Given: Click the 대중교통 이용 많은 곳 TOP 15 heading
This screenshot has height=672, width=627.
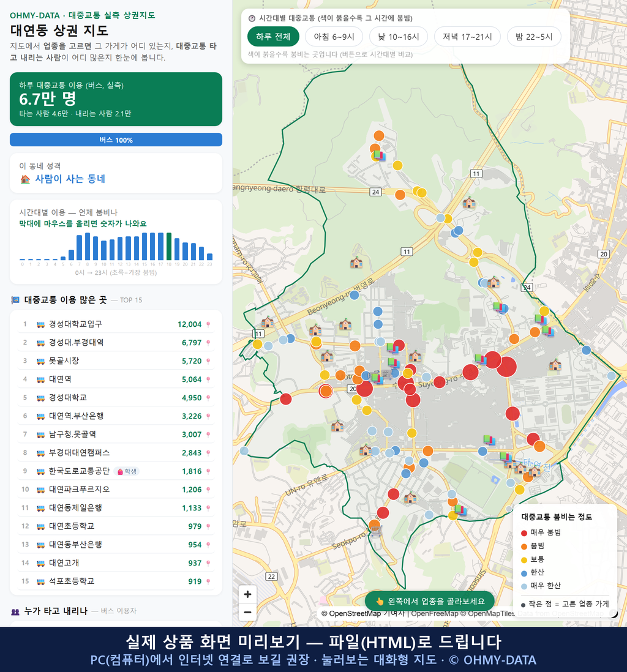Looking at the screenshot, I should tap(77, 300).
